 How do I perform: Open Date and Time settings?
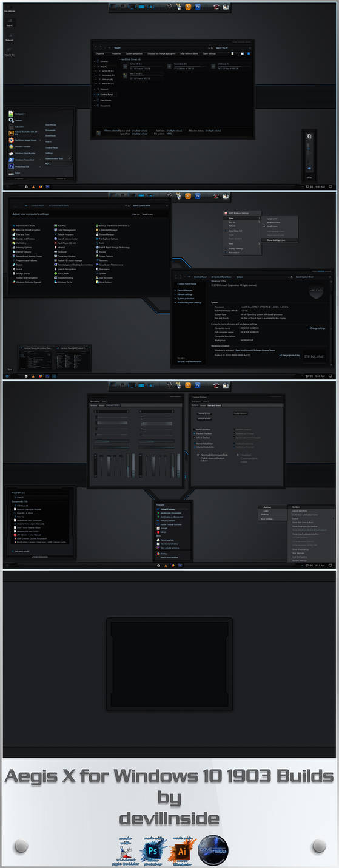[22, 234]
